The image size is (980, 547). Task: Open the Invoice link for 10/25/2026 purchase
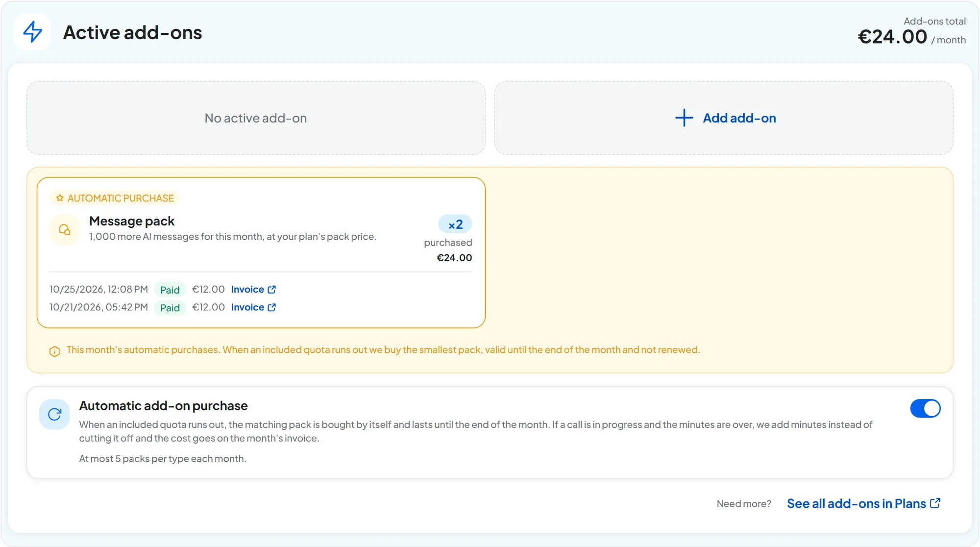coord(253,290)
